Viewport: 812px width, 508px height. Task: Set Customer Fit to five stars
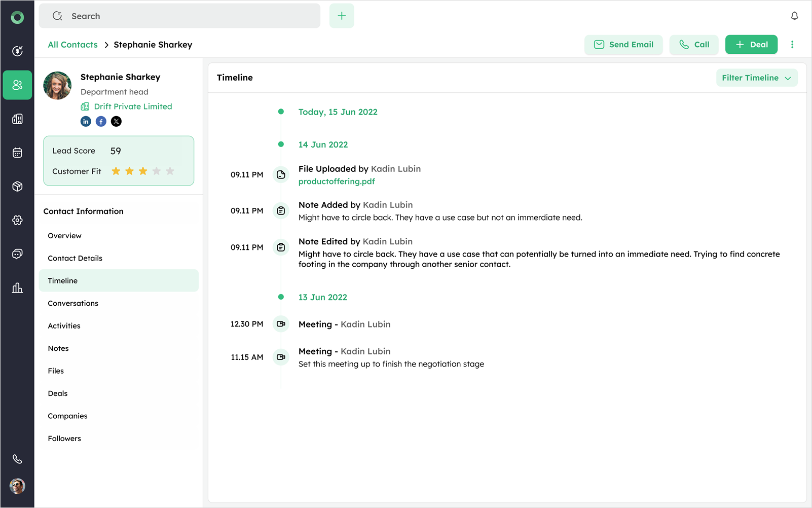point(170,171)
